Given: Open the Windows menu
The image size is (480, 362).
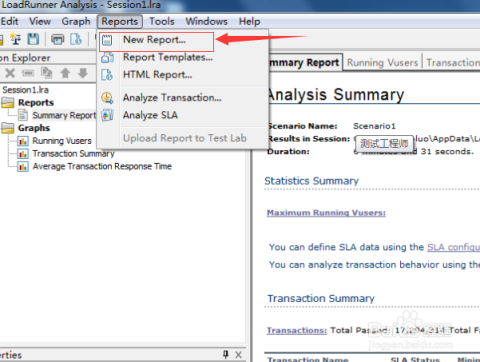Looking at the screenshot, I should coord(207,21).
